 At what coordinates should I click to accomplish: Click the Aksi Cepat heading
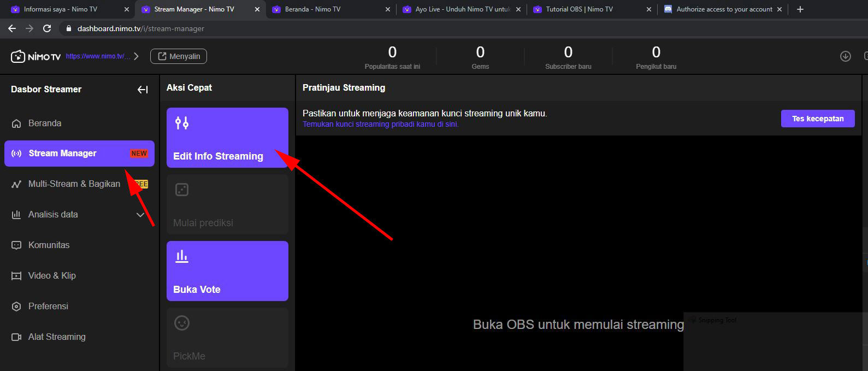tap(189, 88)
